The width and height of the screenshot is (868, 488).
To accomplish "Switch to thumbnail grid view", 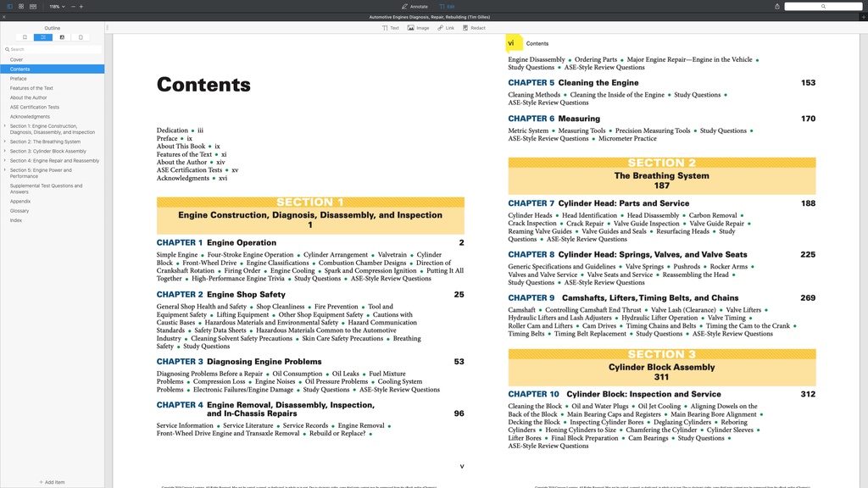I will pos(21,6).
